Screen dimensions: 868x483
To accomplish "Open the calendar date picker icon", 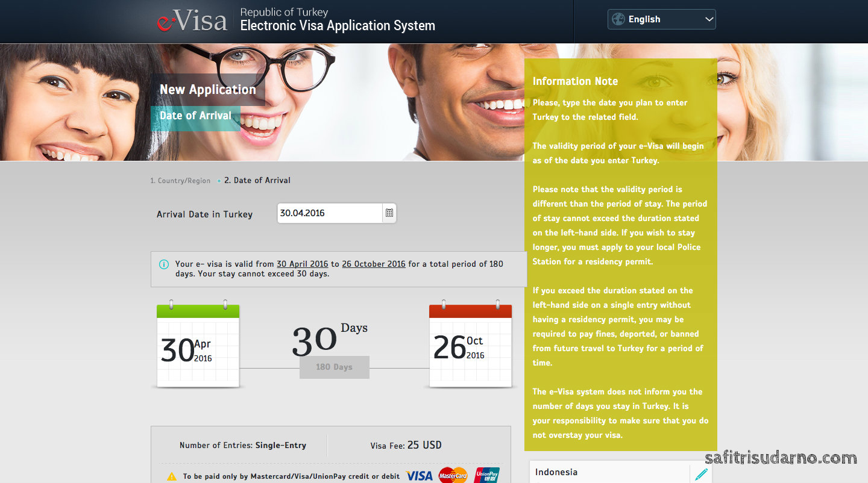I will click(389, 213).
